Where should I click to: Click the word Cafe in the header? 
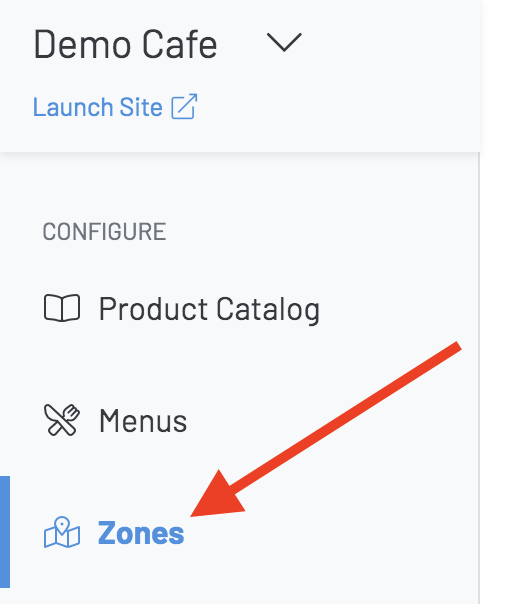[x=180, y=44]
